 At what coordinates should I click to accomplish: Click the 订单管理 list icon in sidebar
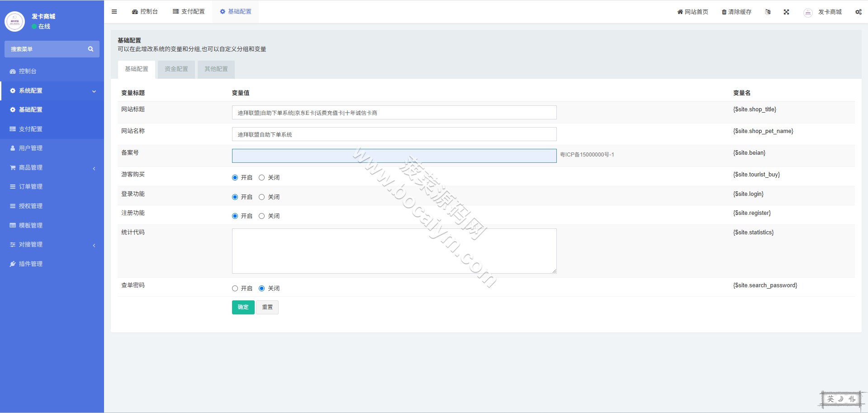point(13,186)
